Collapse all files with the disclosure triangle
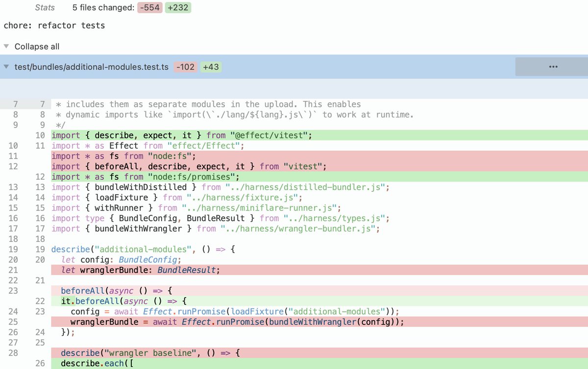Image resolution: width=588 pixels, height=369 pixels. (x=6, y=46)
